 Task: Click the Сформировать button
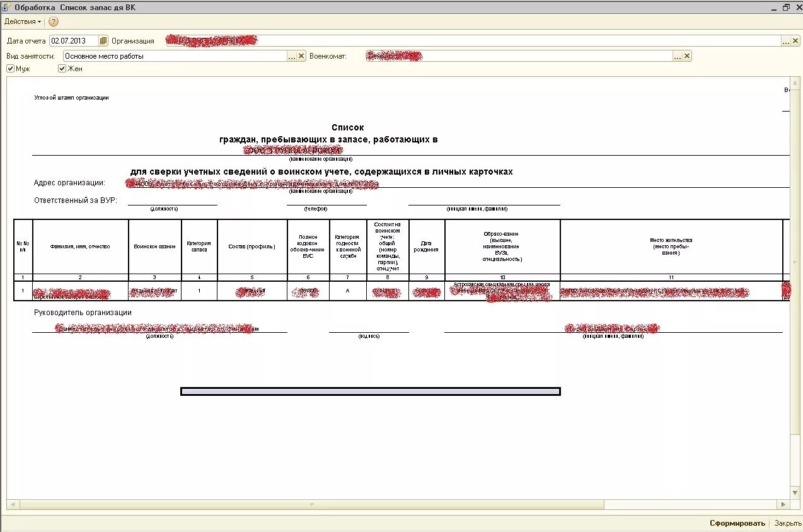coord(737,523)
